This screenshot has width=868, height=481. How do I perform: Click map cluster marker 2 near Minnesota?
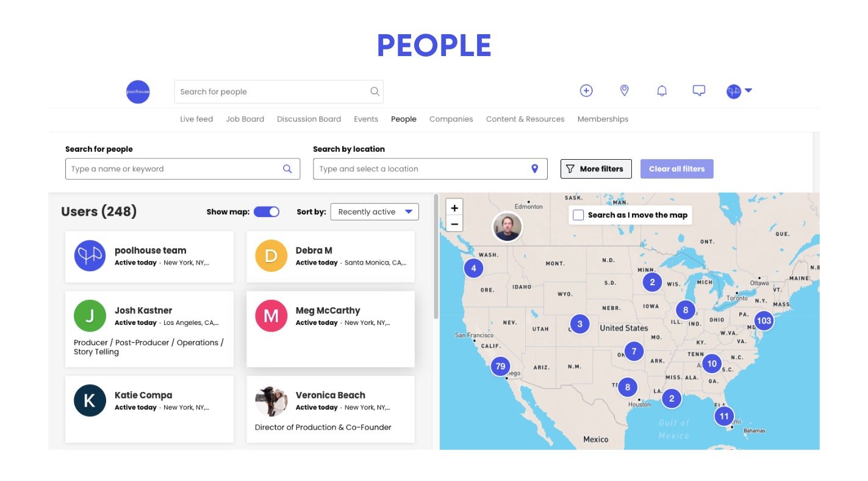[652, 282]
